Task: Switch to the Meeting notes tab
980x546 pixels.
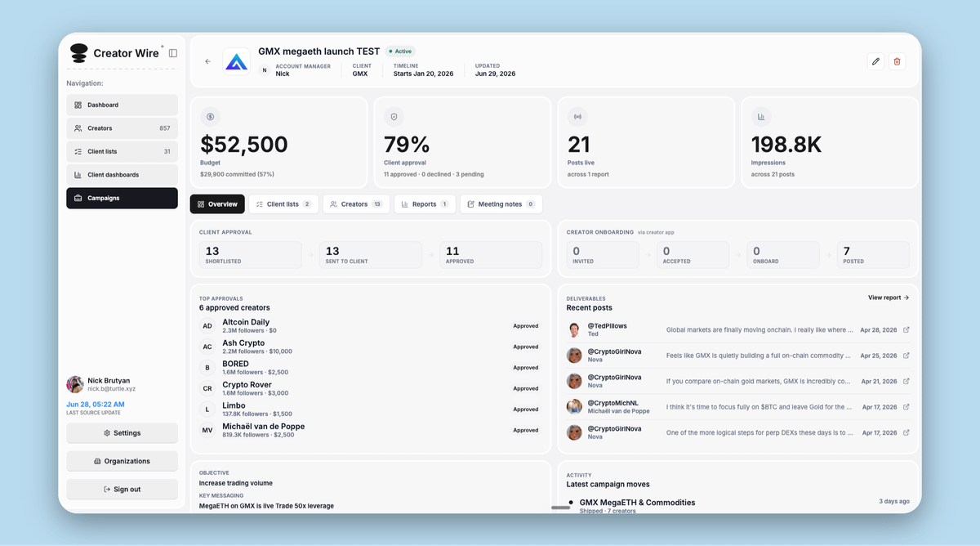Action: coord(501,204)
